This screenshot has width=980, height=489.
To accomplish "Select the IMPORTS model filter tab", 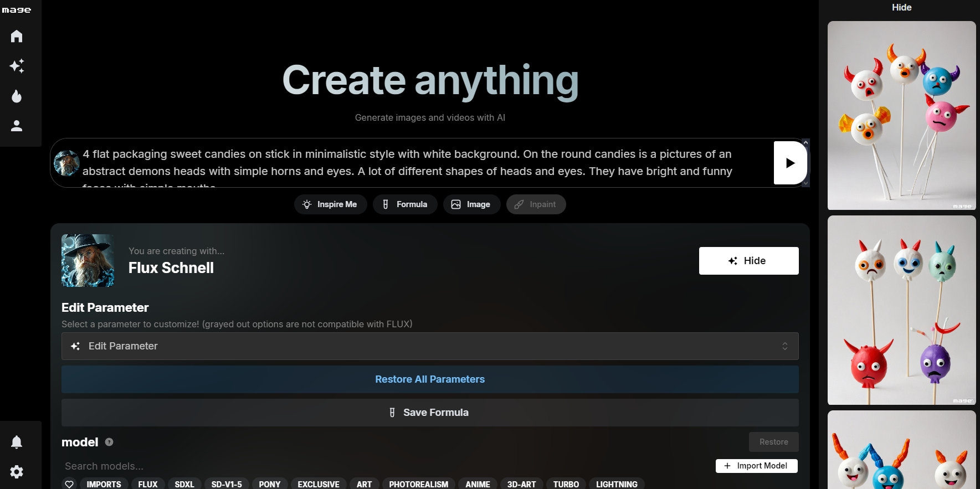I will (x=104, y=484).
